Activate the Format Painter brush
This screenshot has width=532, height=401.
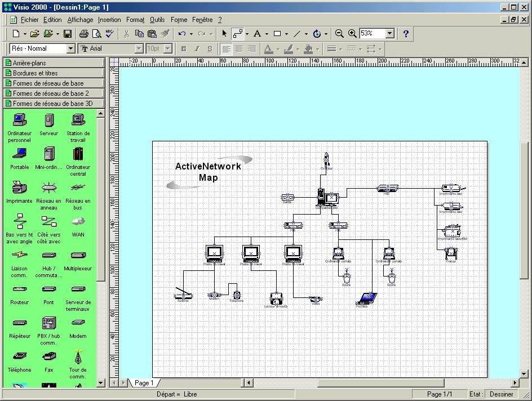tap(165, 34)
